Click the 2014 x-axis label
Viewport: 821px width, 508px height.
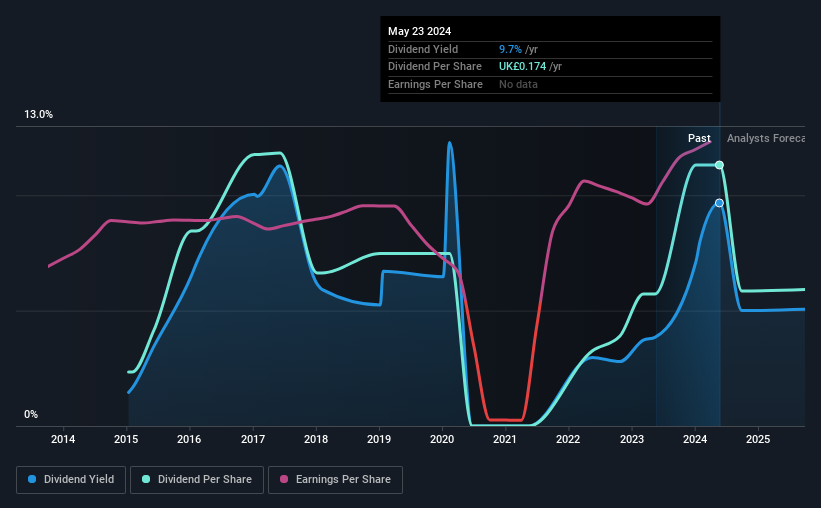click(x=63, y=439)
